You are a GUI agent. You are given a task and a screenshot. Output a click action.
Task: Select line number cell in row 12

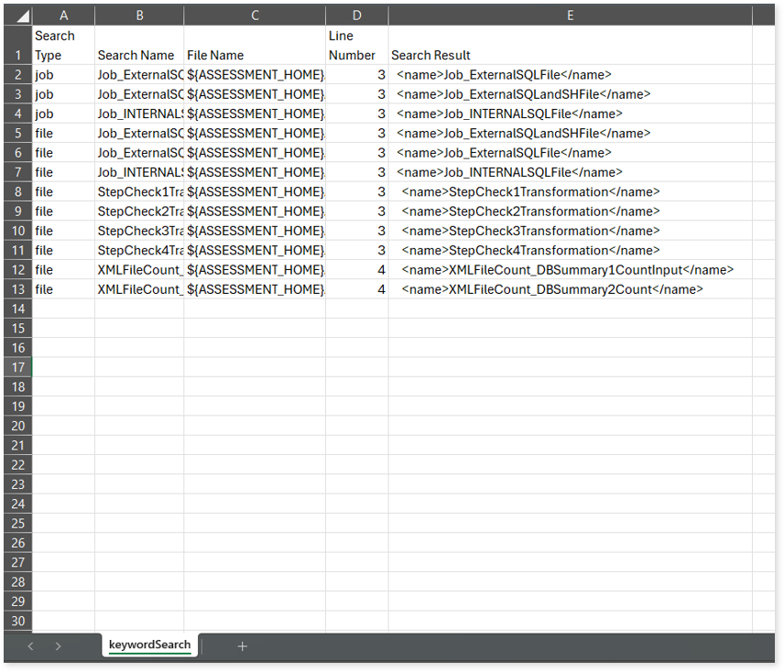pos(356,270)
